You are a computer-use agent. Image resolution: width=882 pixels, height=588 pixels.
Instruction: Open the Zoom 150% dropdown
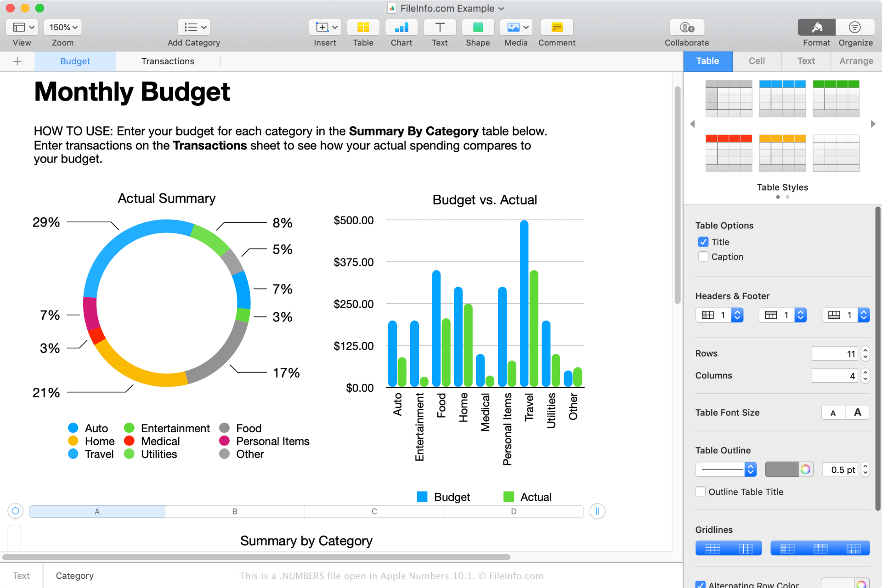(63, 28)
